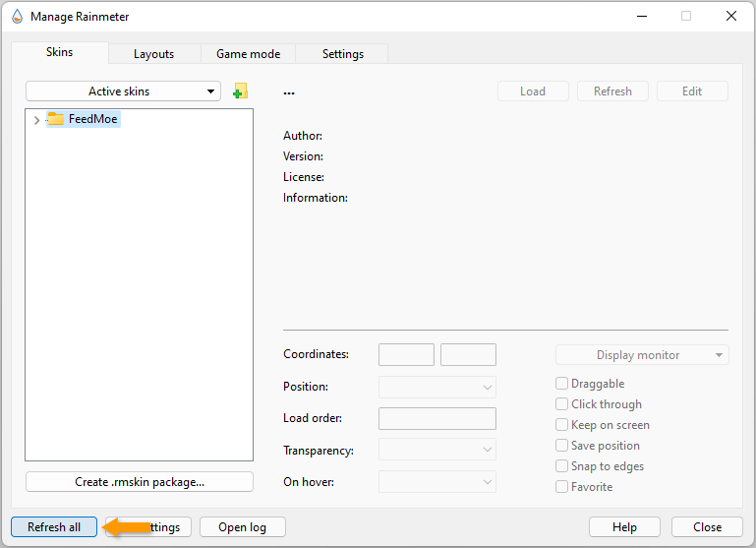The height and width of the screenshot is (548, 756).
Task: Mark skin as Favorite
Action: point(561,487)
